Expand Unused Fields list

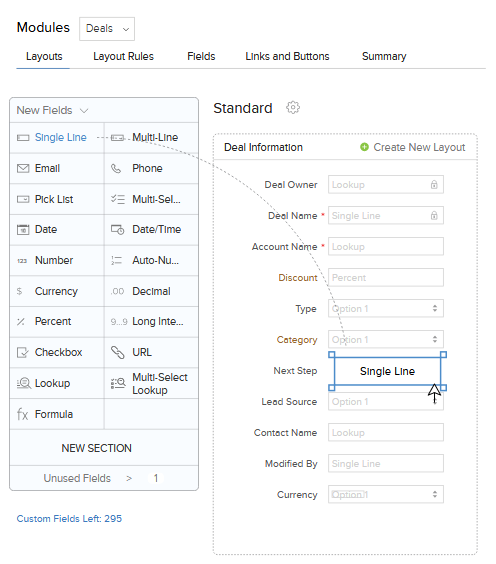coord(104,478)
